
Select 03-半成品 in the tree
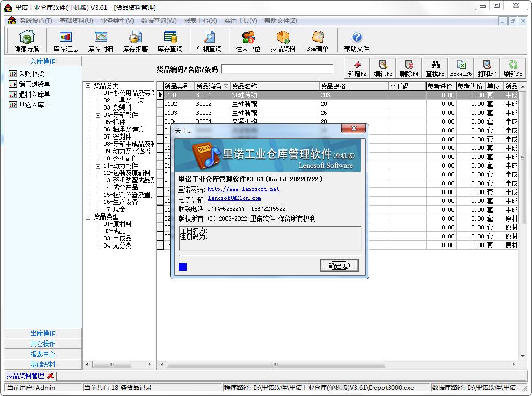117,239
